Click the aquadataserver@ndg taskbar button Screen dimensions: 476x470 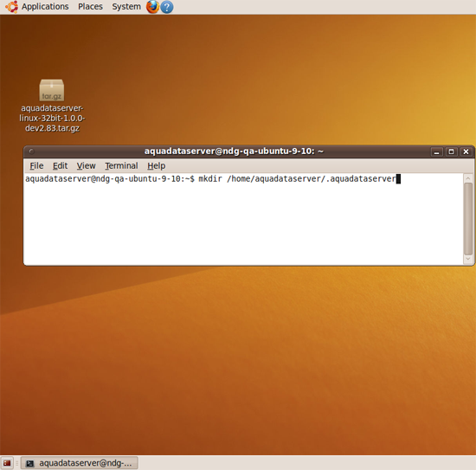pos(80,463)
